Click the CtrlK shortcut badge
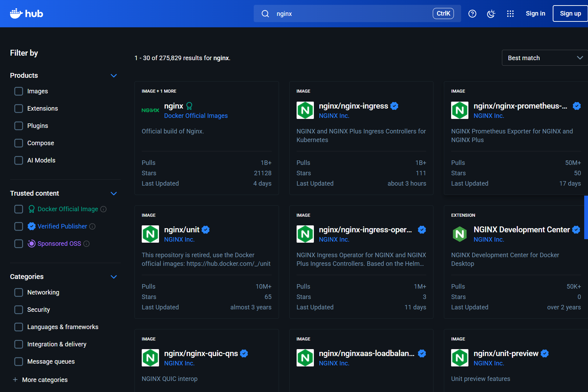The image size is (588, 392). pyautogui.click(x=443, y=13)
